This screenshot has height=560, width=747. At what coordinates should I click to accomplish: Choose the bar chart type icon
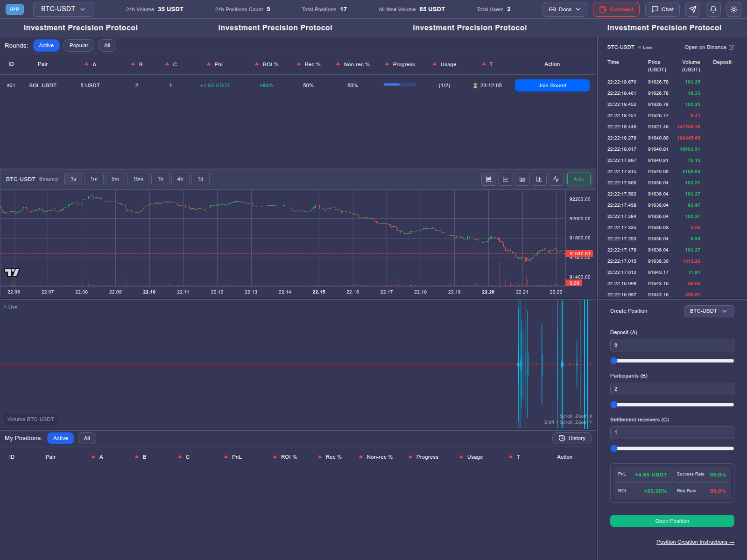(539, 179)
